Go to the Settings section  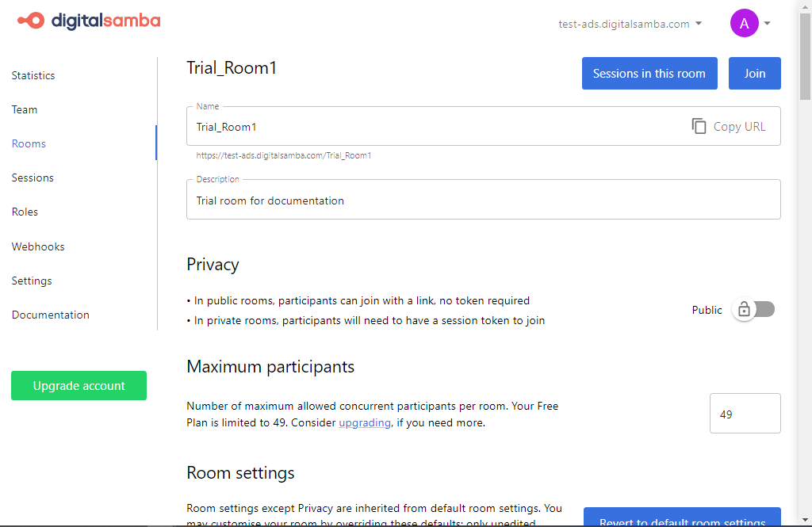(x=31, y=281)
